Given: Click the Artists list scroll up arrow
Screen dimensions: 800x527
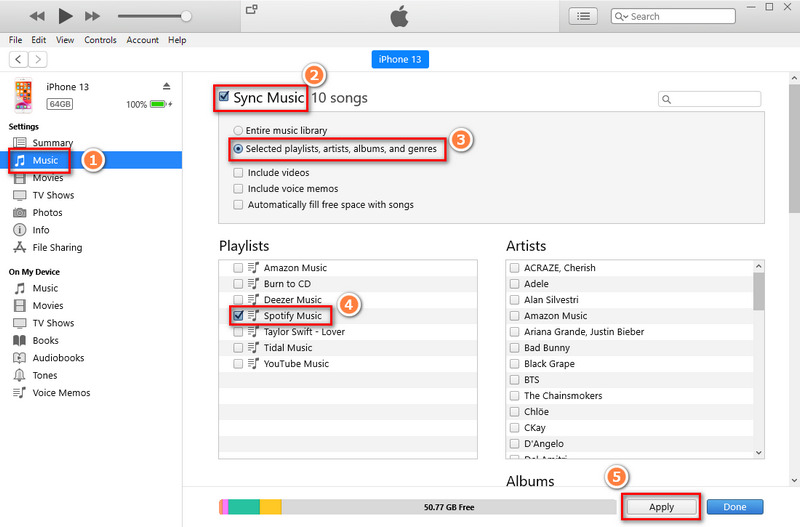Looking at the screenshot, I should coord(759,266).
